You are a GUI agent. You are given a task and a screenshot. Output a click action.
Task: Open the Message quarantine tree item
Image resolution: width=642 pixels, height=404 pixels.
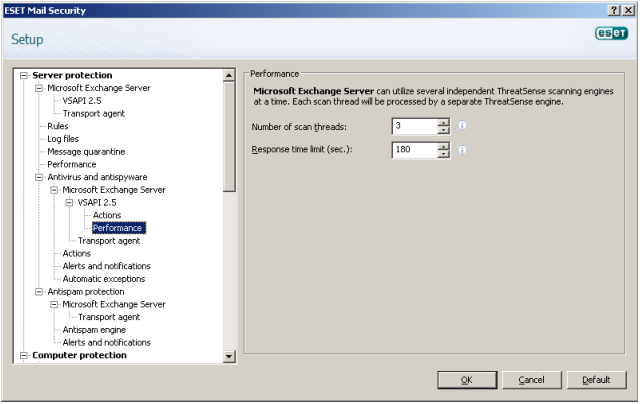(86, 152)
